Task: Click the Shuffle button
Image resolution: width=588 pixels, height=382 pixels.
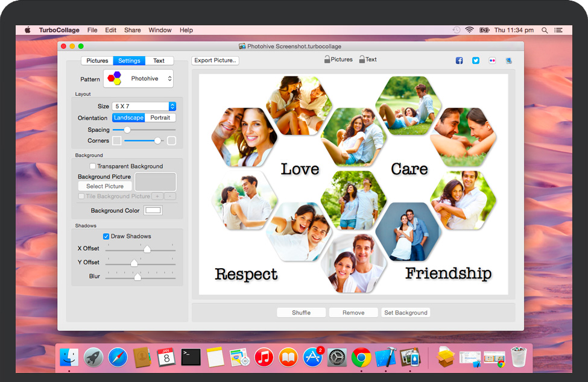Action: click(301, 313)
